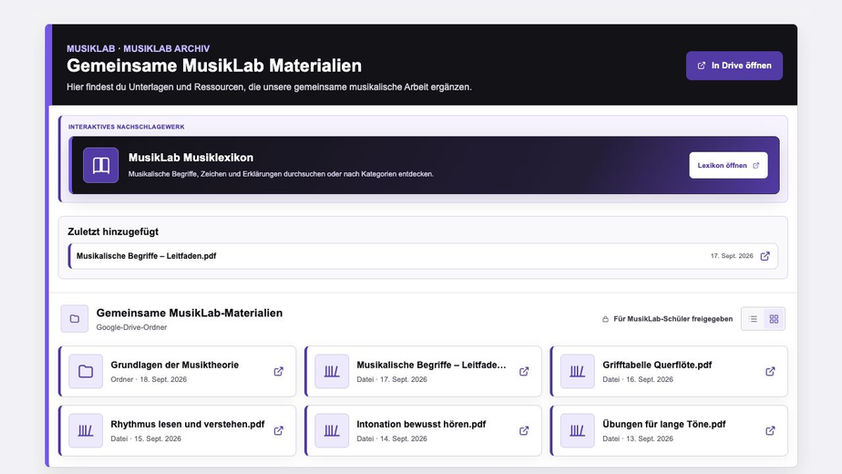Click the MUSIKLAB breadcrumb link
This screenshot has width=842, height=474.
click(91, 48)
